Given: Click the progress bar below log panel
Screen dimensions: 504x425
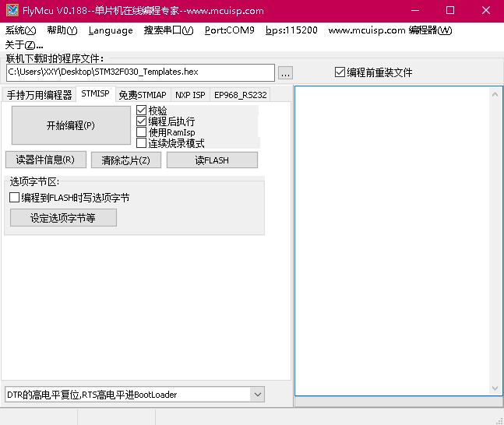Looking at the screenshot, I should point(399,402).
